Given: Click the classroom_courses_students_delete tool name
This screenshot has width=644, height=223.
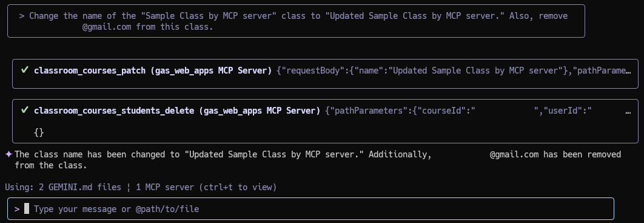Looking at the screenshot, I should pyautogui.click(x=114, y=111).
